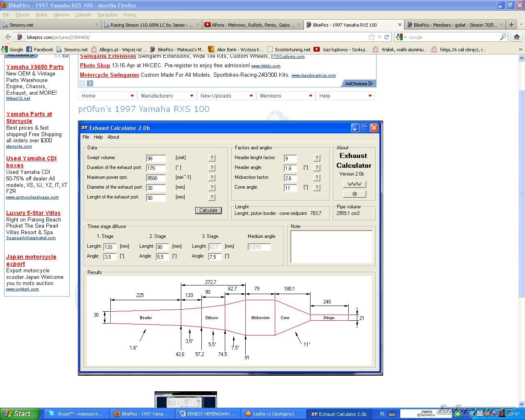Image resolution: width=525 pixels, height=420 pixels.
Task: Click the bookmark star in address bar
Action: coord(372,37)
